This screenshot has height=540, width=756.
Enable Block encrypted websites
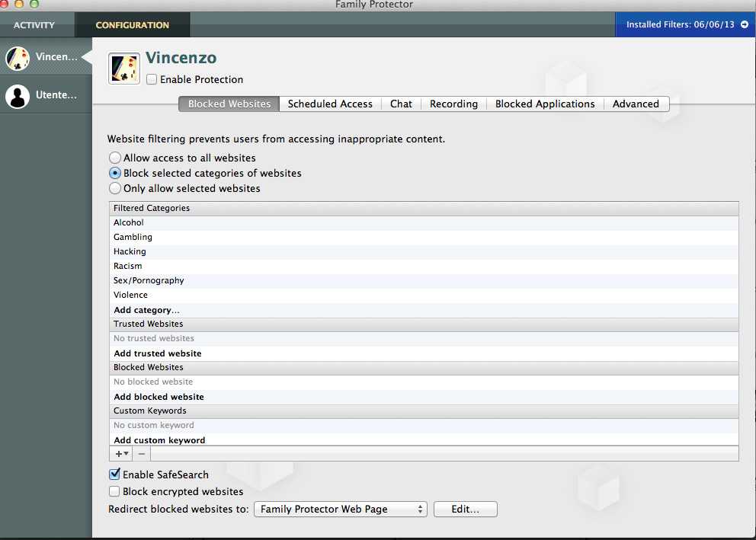[x=115, y=492]
